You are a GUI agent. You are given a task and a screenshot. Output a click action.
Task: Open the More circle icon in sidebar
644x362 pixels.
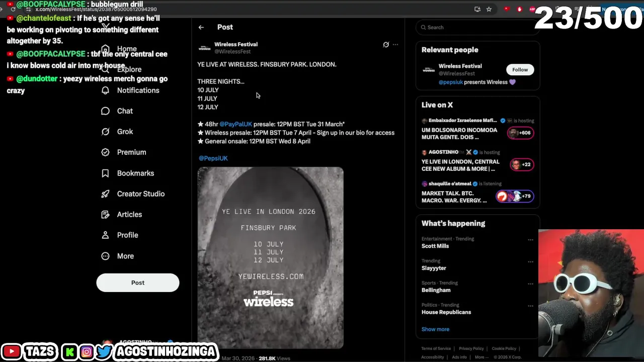click(105, 256)
